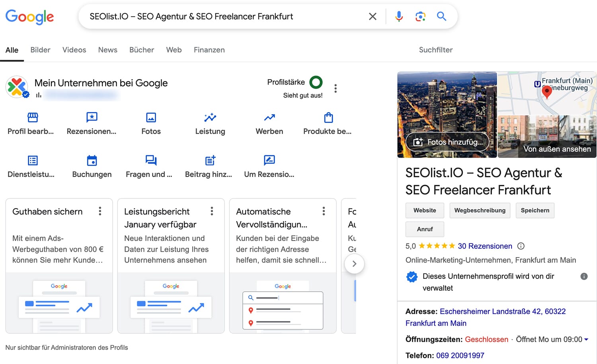Image resolution: width=597 pixels, height=364 pixels.
Task: Start voice search with the microphone icon
Action: tap(399, 16)
